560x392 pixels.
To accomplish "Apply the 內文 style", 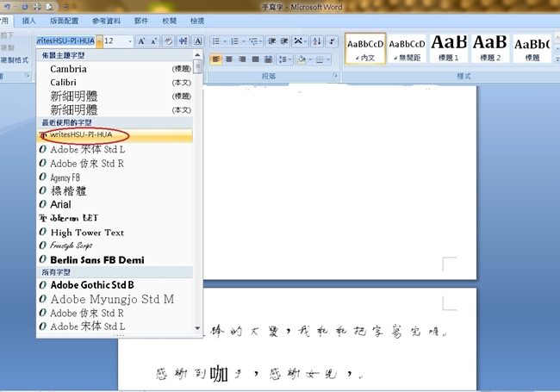I will click(365, 48).
